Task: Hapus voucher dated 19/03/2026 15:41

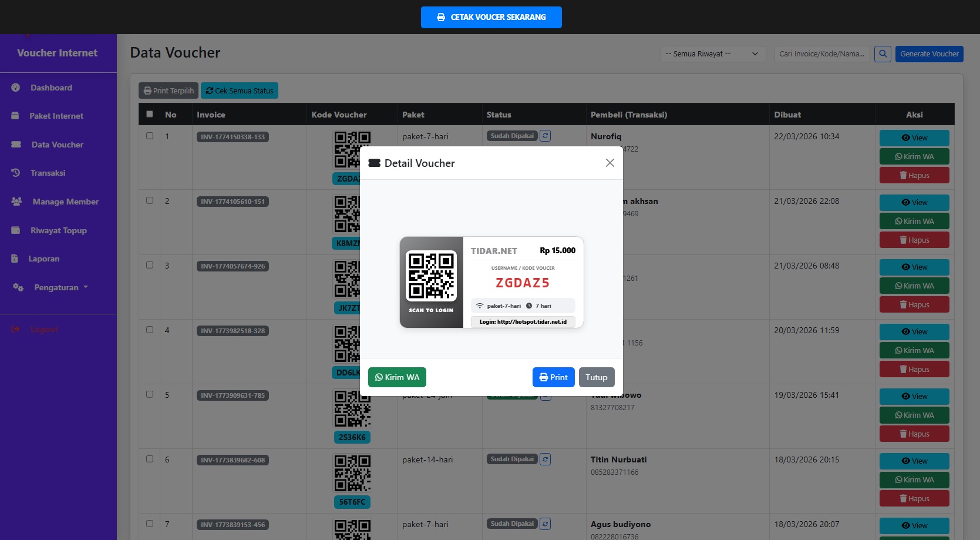Action: [x=914, y=434]
